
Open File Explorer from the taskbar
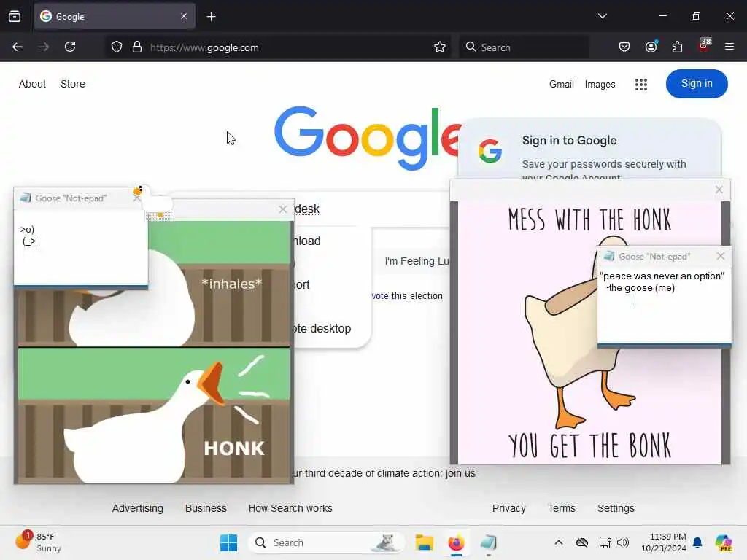click(424, 542)
